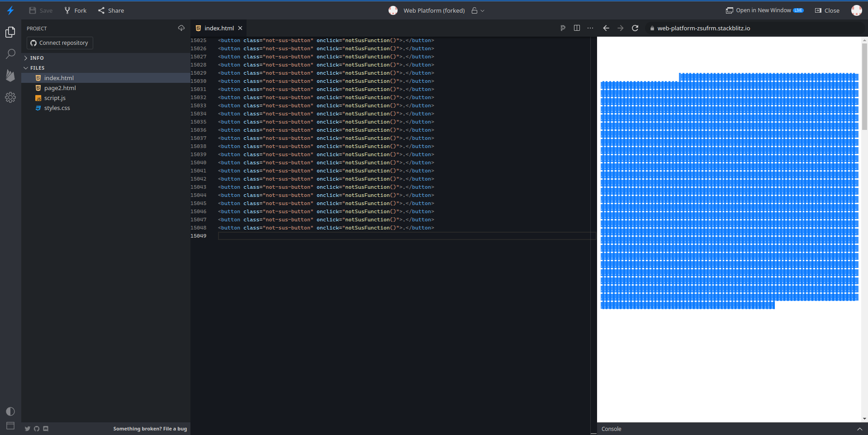Select the Search icon in the sidebar
The width and height of the screenshot is (868, 435).
10,54
